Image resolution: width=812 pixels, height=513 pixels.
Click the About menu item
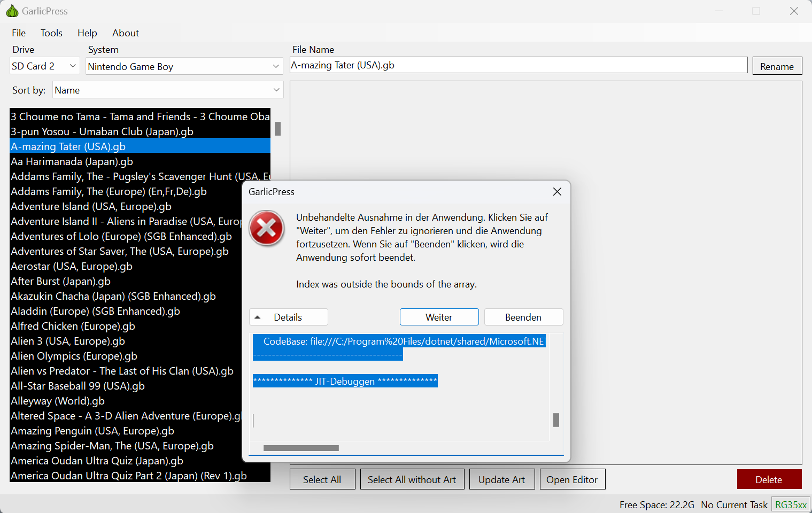[x=125, y=33]
